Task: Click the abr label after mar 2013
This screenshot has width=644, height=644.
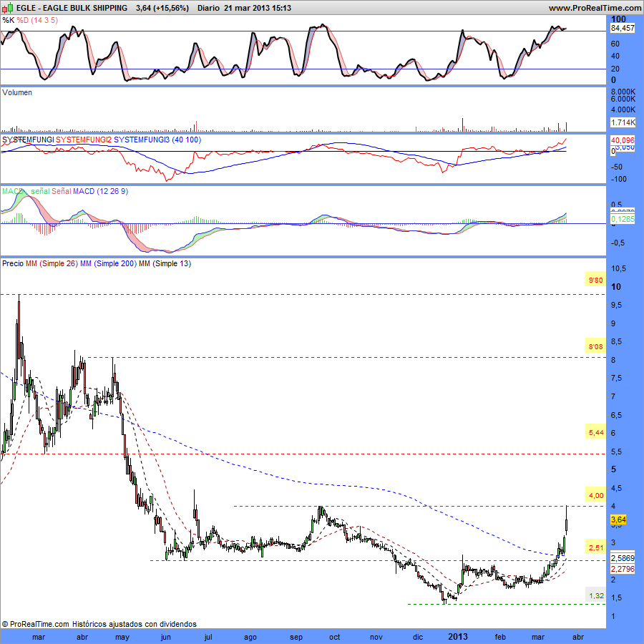Action: (578, 637)
